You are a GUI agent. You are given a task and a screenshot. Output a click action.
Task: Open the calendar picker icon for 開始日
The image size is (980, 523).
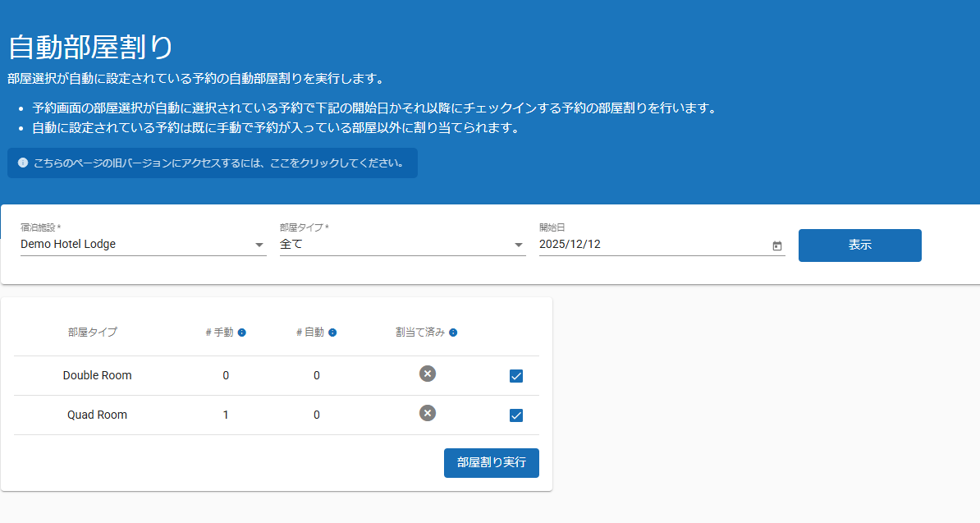click(776, 245)
